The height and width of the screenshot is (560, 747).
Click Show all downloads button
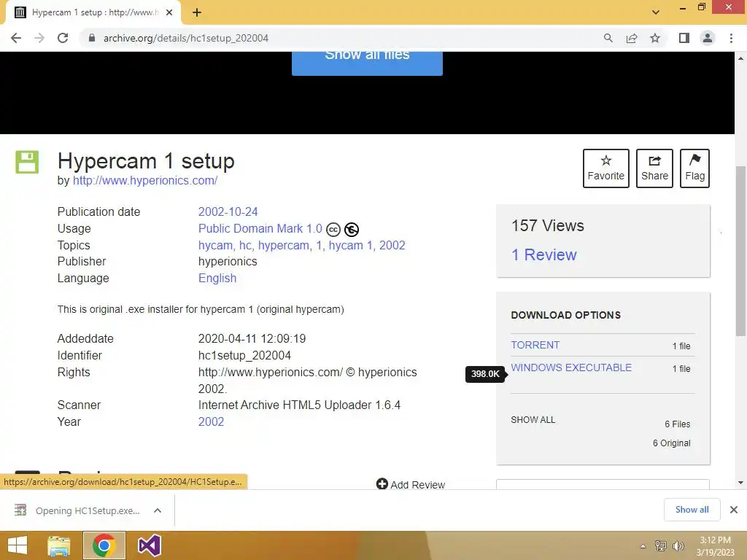[x=692, y=510]
